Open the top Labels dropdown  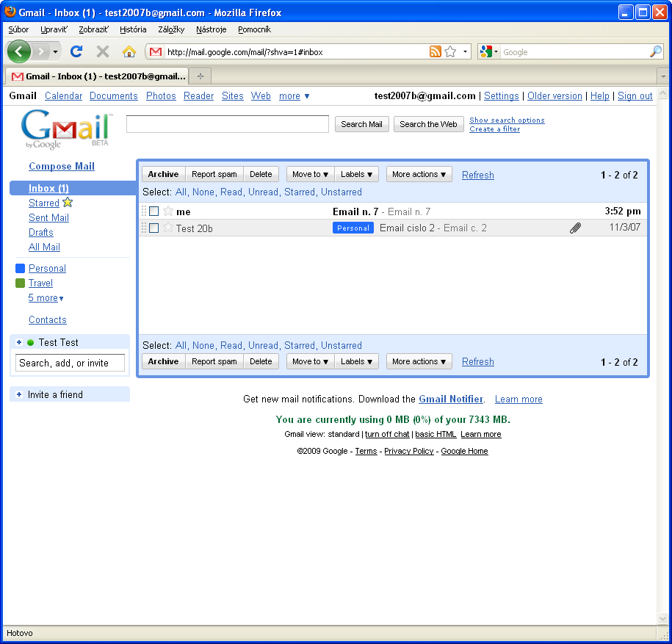pyautogui.click(x=357, y=174)
